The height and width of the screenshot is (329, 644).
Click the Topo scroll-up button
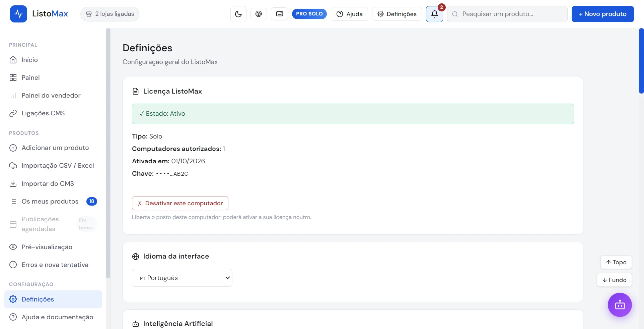click(616, 262)
